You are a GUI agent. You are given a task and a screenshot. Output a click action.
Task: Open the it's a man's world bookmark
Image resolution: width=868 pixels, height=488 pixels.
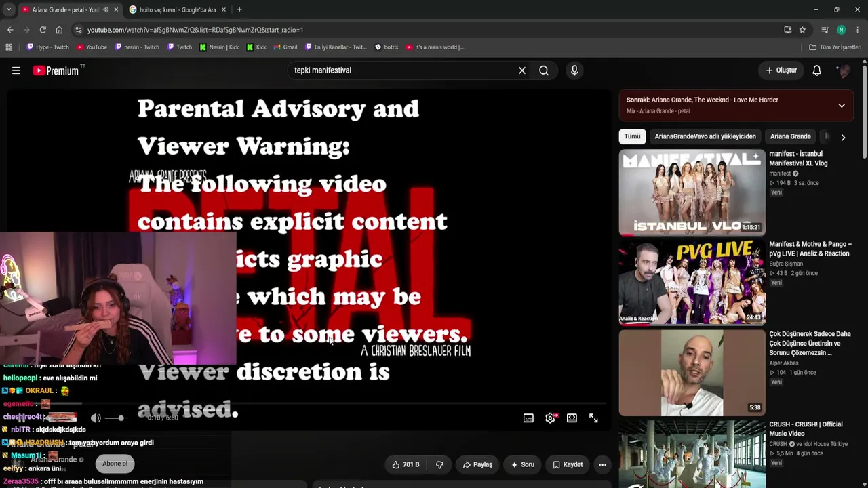[435, 47]
